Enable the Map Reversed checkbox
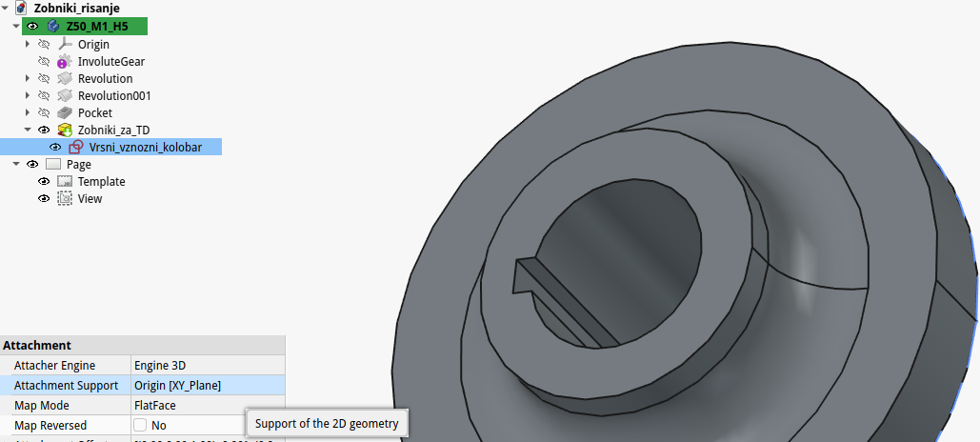Screen dimensions: 980x442 pyautogui.click(x=140, y=425)
